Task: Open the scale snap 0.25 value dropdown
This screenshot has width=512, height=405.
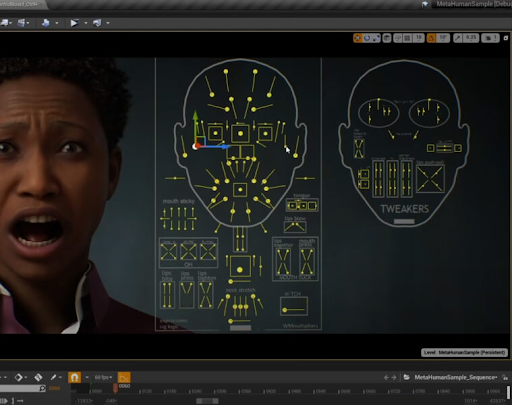Action: pyautogui.click(x=471, y=38)
